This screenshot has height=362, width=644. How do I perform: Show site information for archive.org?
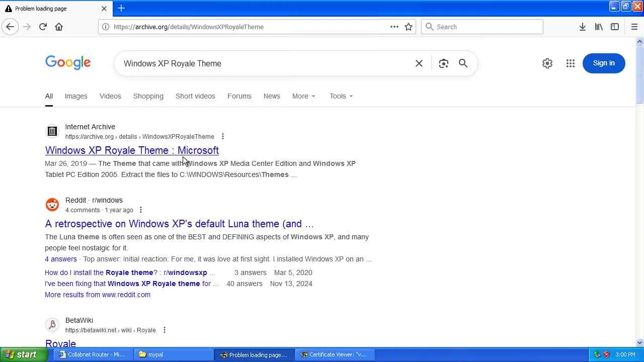point(106,27)
